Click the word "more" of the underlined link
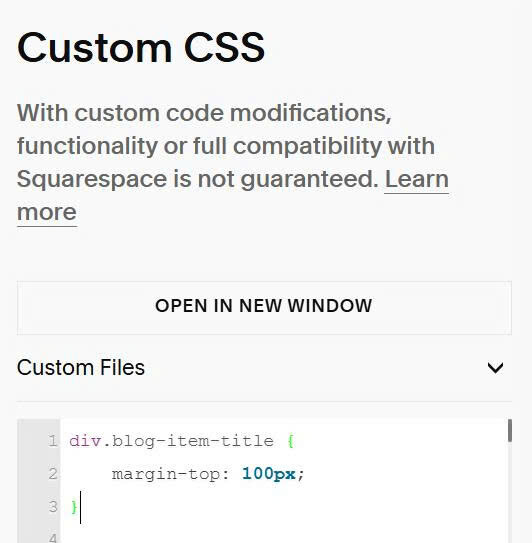Viewport: 532px width, 543px height. pos(47,212)
